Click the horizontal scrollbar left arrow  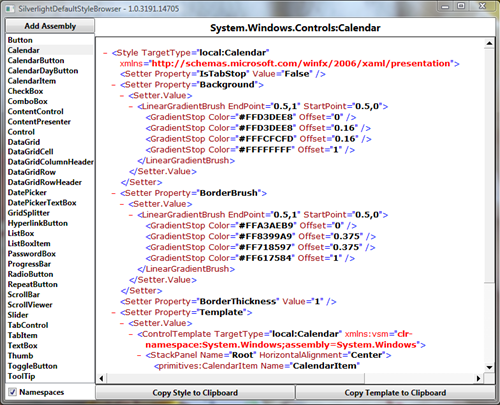click(x=101, y=378)
